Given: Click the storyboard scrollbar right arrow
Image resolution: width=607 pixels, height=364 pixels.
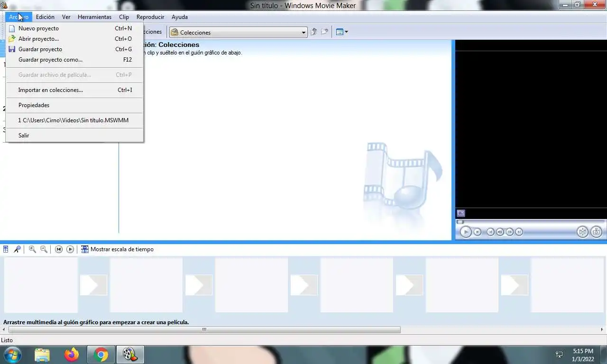Looking at the screenshot, I should tap(603, 330).
